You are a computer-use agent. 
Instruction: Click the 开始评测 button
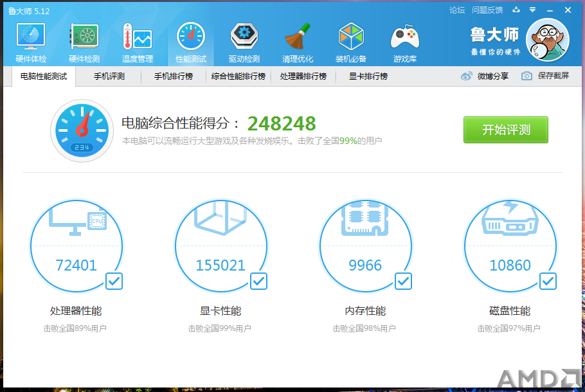[506, 130]
